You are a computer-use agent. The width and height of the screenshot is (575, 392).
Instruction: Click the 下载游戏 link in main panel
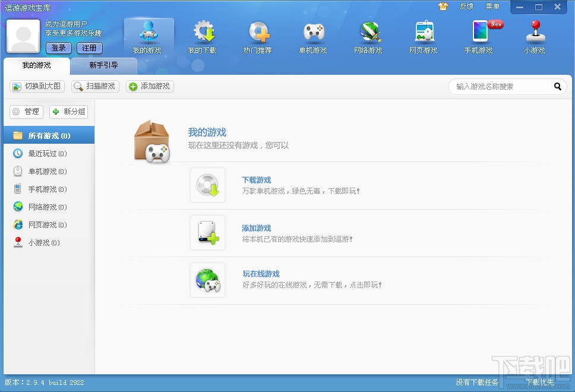pyautogui.click(x=257, y=179)
